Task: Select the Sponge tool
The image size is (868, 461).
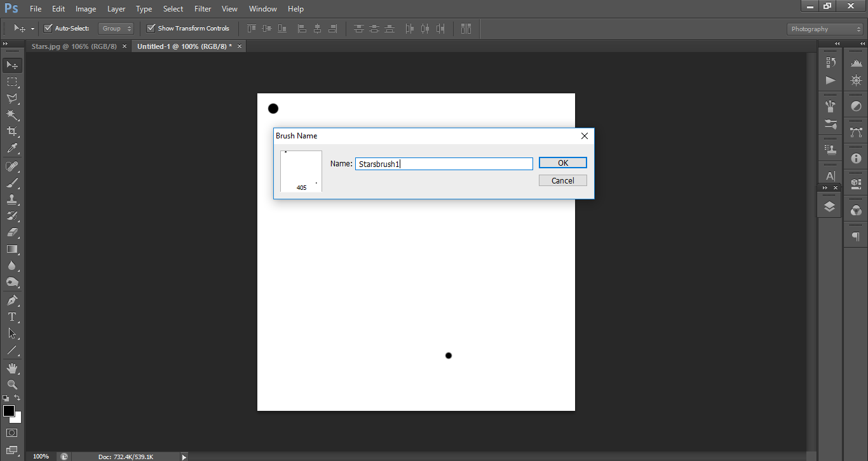Action: coord(12,282)
